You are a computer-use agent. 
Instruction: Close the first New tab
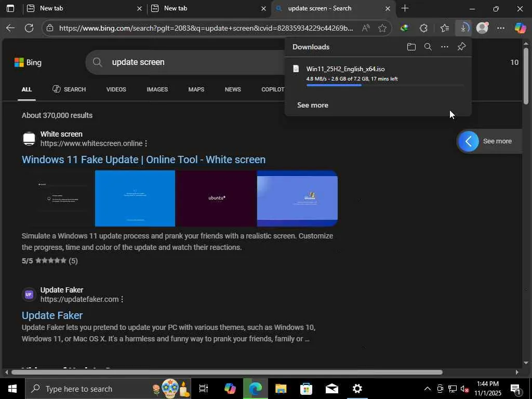(139, 8)
